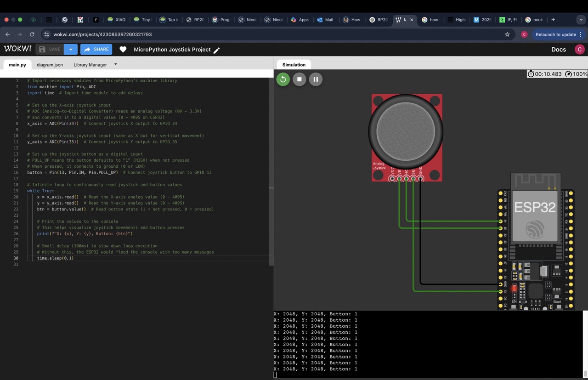Click the 'MicroPython Joystick Project' title

pos(172,49)
